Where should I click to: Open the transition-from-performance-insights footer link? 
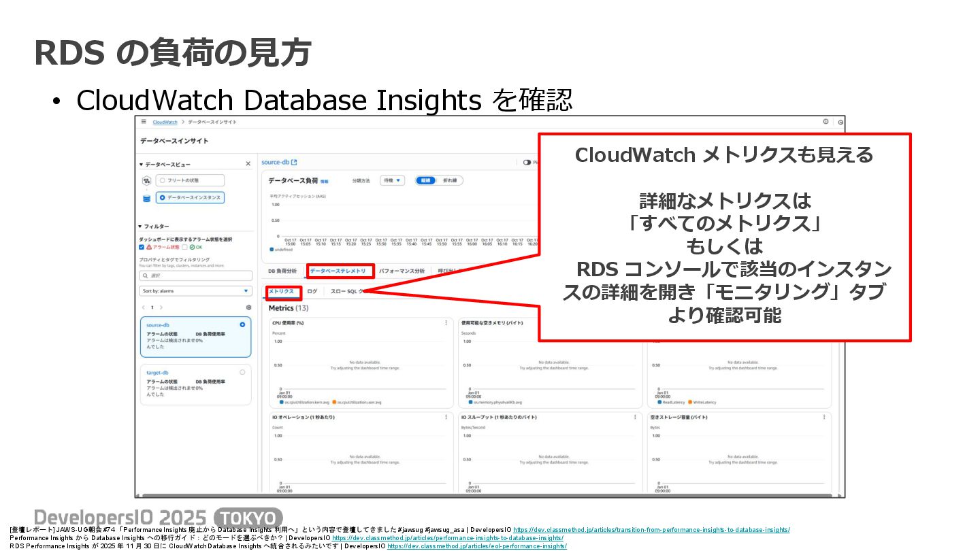point(651,529)
